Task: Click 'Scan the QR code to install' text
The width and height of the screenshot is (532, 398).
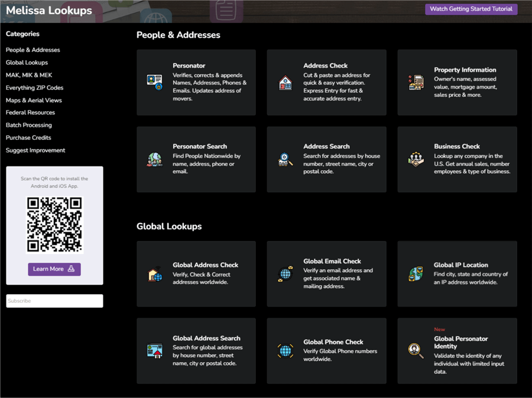Action: [x=54, y=182]
